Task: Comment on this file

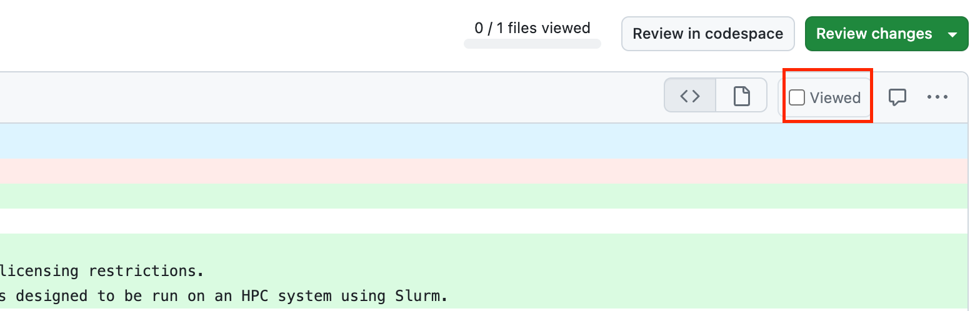Action: 897,97
